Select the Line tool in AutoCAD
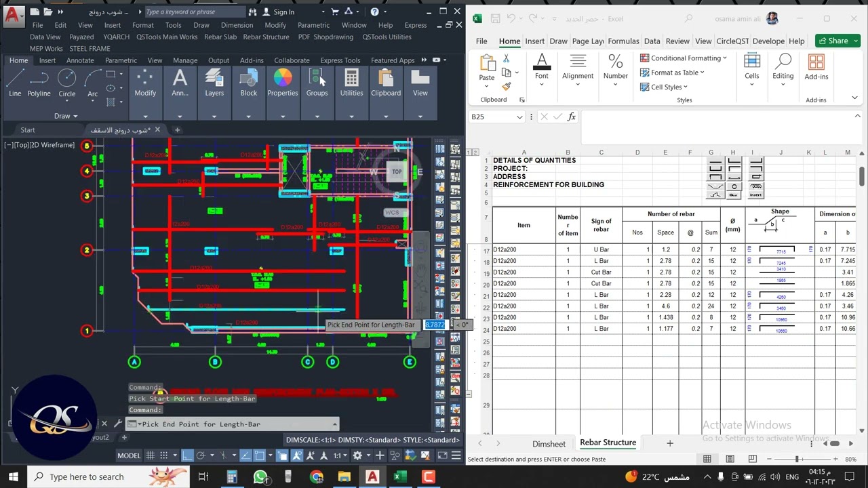 pyautogui.click(x=15, y=83)
